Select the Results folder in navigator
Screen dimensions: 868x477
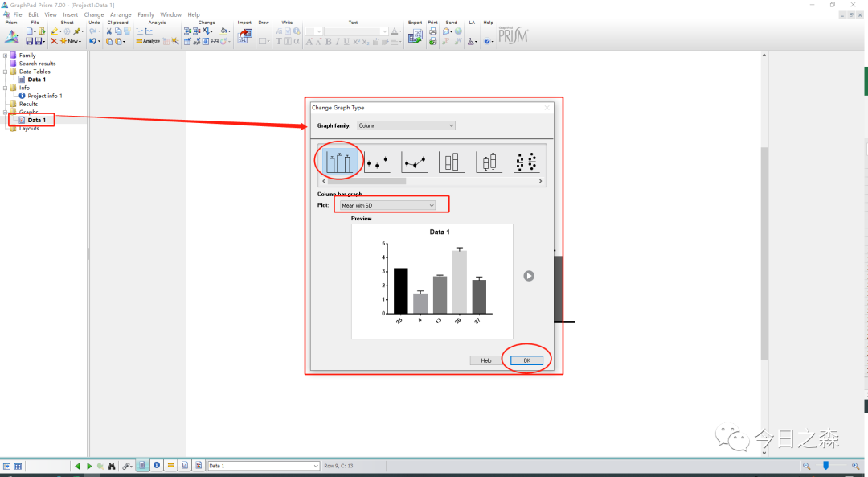(x=28, y=104)
